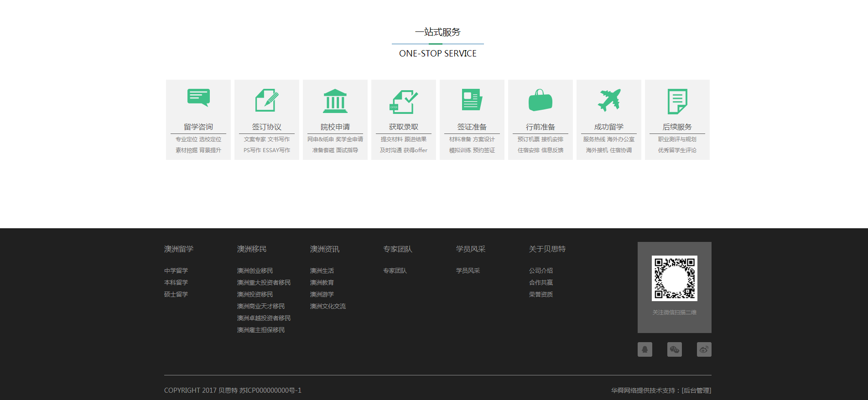Click the WeChat QR code image
The height and width of the screenshot is (400, 868).
click(675, 278)
